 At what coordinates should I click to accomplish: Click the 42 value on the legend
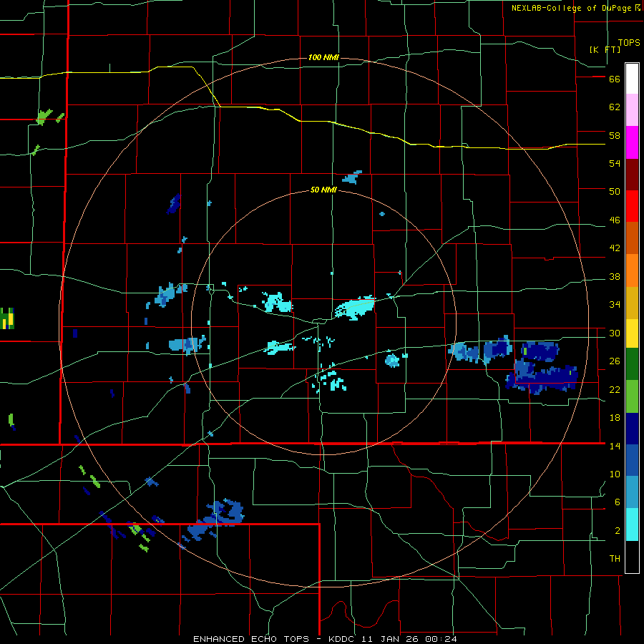tap(615, 248)
